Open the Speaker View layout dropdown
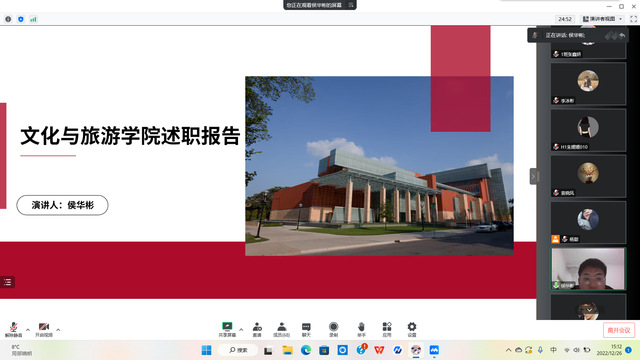 tap(602, 19)
